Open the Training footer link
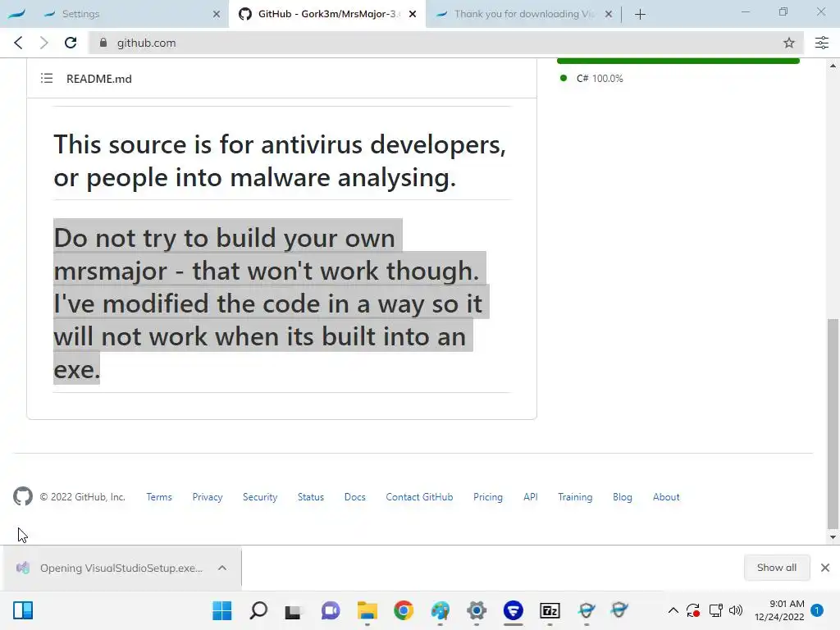The image size is (840, 630). [x=575, y=497]
